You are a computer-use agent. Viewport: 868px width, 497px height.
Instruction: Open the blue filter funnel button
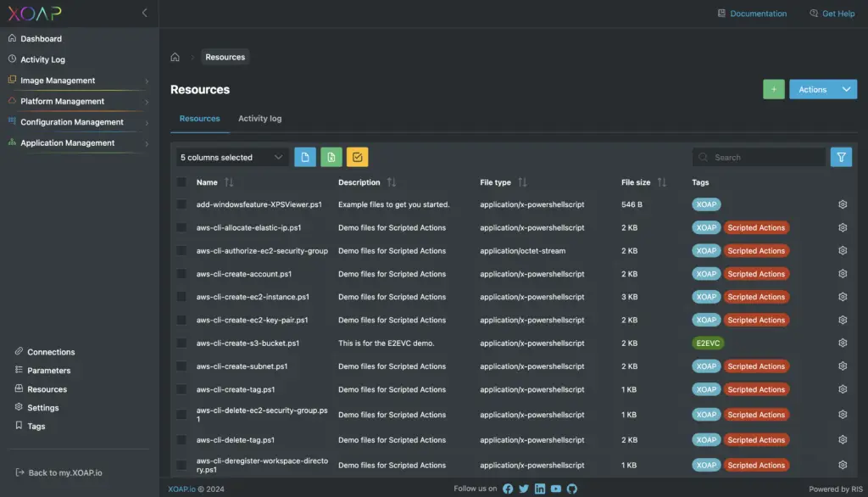point(841,158)
